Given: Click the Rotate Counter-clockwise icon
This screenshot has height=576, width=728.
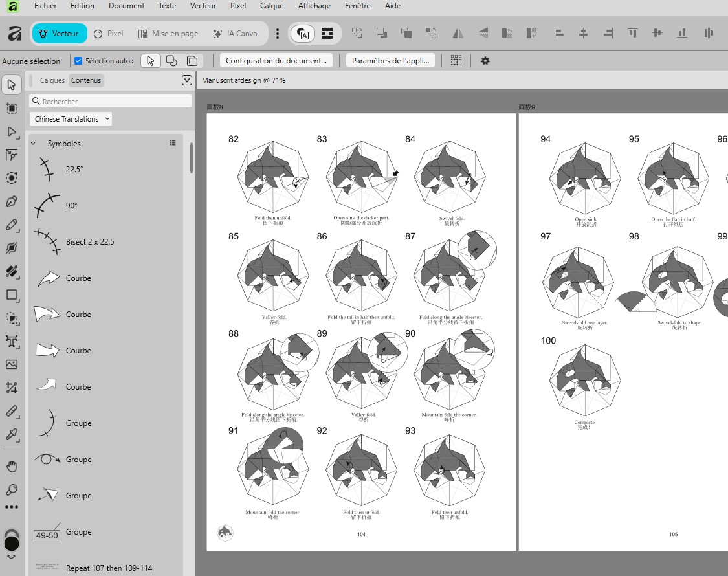Looking at the screenshot, I should pyautogui.click(x=507, y=33).
